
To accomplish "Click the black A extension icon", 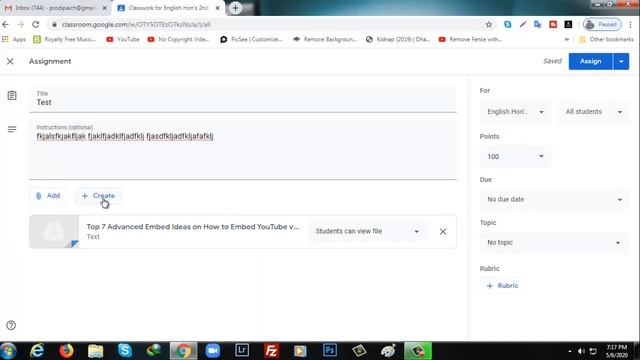I will 568,24.
